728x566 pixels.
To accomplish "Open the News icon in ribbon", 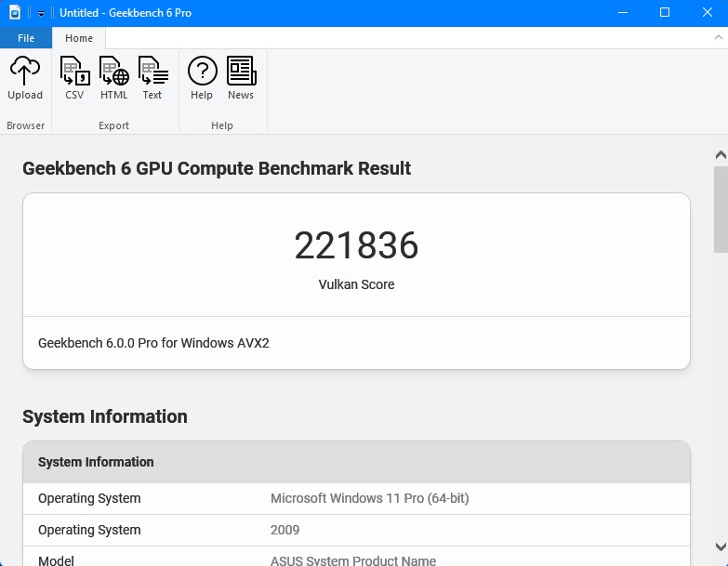I will [241, 78].
